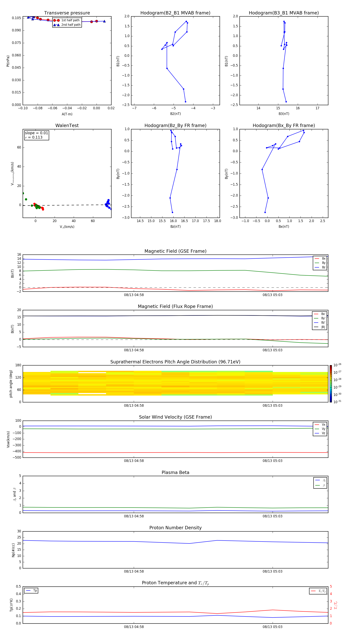Image resolution: width=351 pixels, height=644 pixels.
Task: Click the 'Pt(nPa)' y-axis label
Action: pyautogui.click(x=8, y=61)
